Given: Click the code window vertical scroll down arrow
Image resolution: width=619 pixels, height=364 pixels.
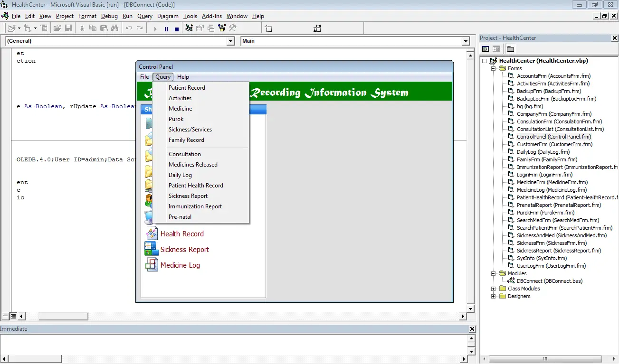Looking at the screenshot, I should pyautogui.click(x=471, y=308).
